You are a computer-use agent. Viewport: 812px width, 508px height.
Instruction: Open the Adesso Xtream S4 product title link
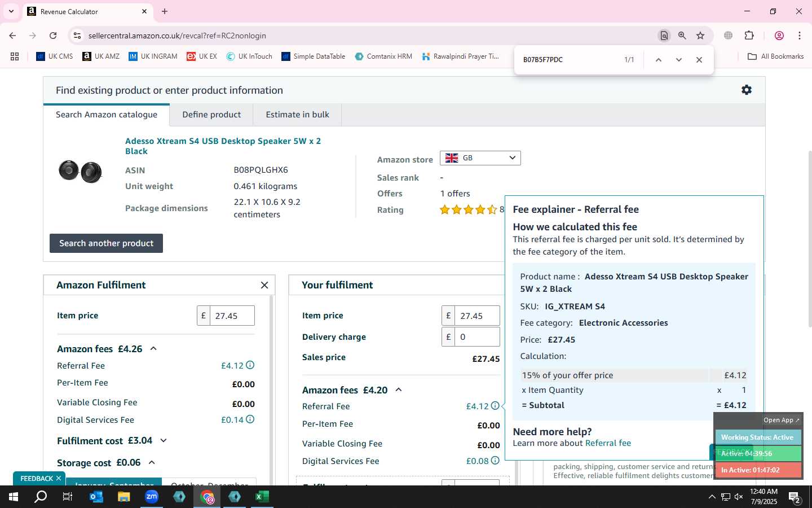coord(223,146)
